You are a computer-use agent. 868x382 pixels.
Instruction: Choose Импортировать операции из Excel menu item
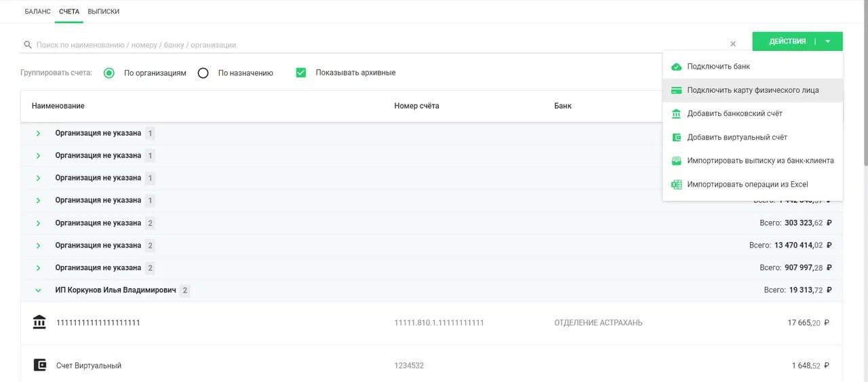click(x=747, y=185)
